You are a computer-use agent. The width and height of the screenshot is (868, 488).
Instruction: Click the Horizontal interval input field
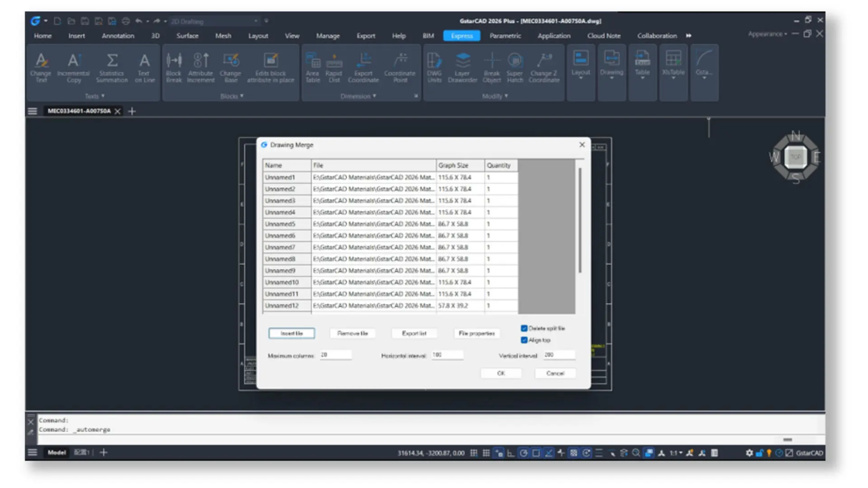[448, 355]
